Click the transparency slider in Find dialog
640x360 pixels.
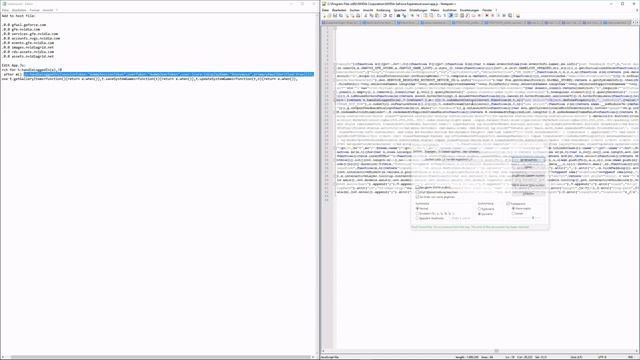click(x=533, y=218)
